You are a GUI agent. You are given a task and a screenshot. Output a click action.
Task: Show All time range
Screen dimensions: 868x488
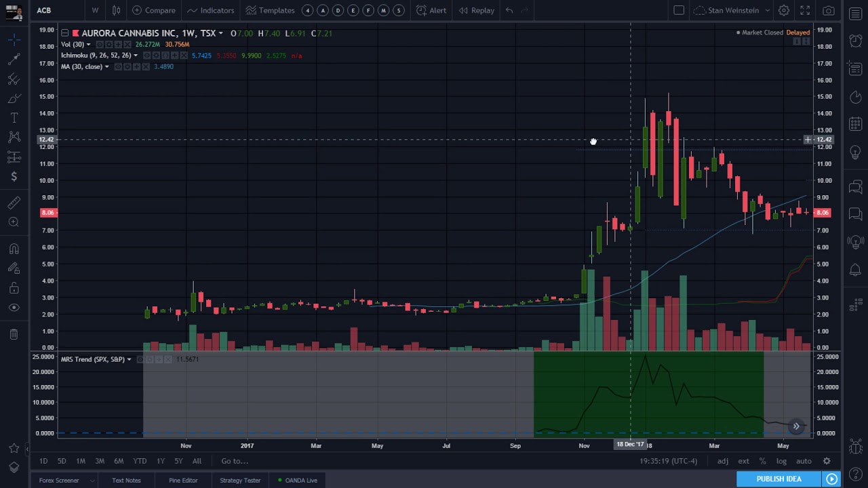(x=197, y=461)
